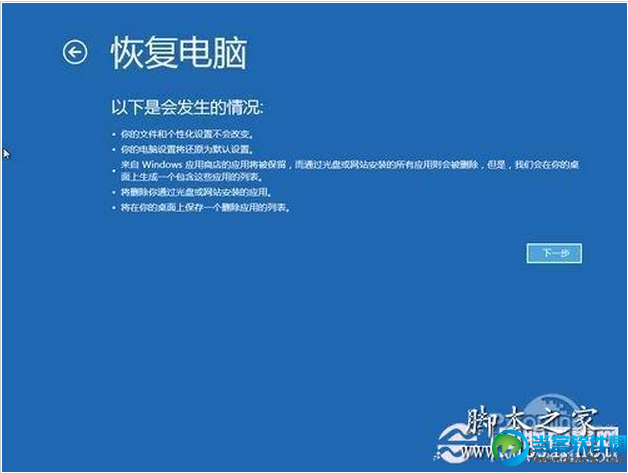Screen dimensions: 628x473
Task: Click the bullet 将删除你通过光盘或网站安装的应用
Action: (x=196, y=192)
